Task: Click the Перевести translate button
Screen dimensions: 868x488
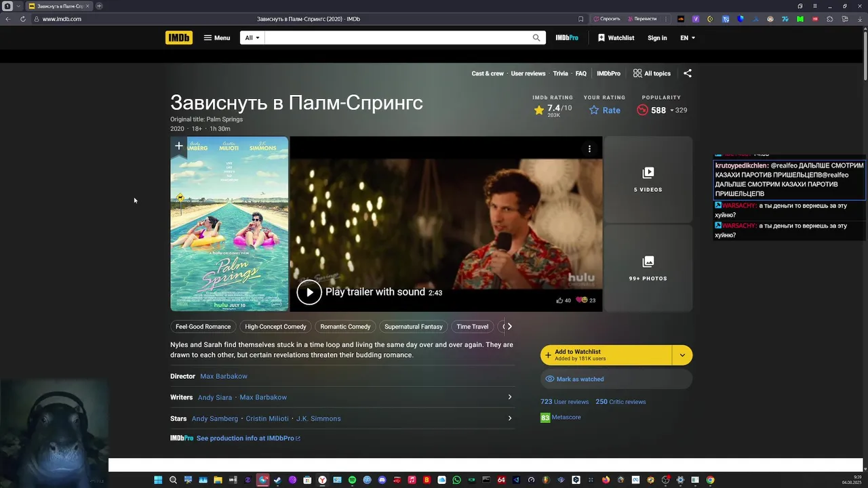Action: 642,19
